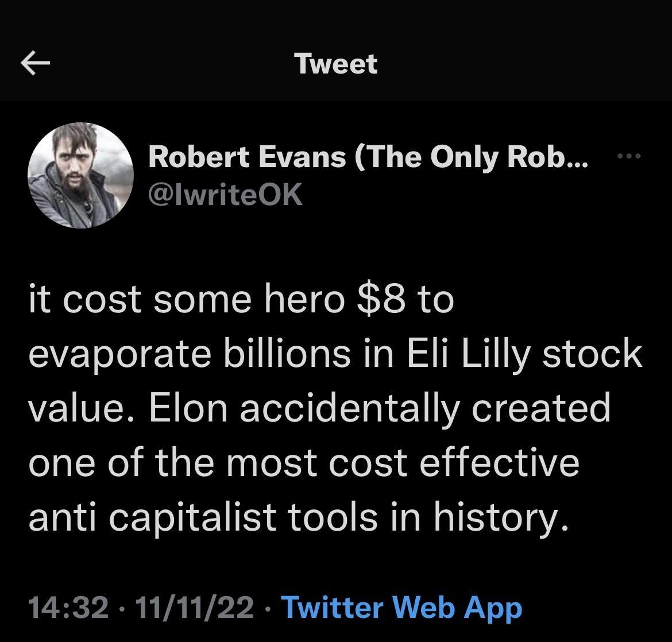Click the Twitter Web App source link
The image size is (672, 642).
coord(401,606)
